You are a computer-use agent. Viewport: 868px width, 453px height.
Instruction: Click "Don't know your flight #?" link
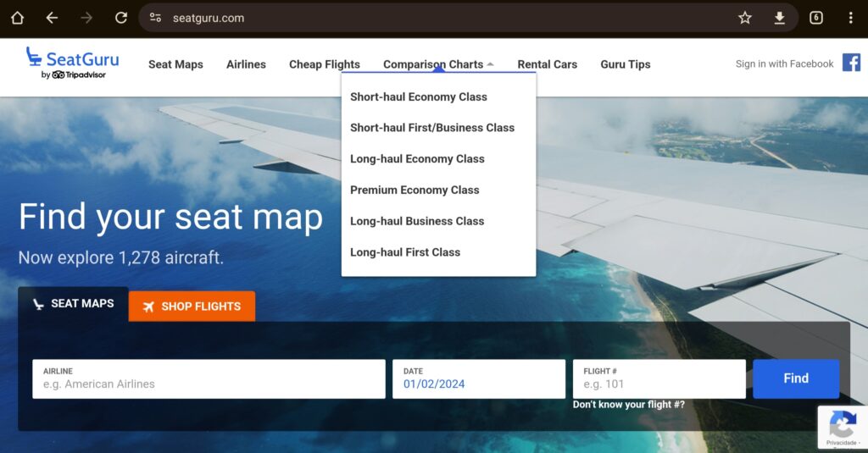628,405
